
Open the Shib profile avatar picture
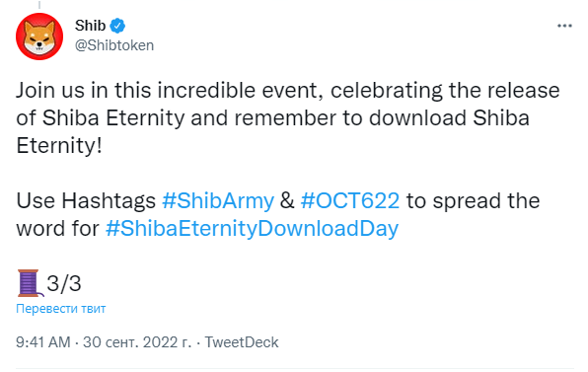[39, 37]
